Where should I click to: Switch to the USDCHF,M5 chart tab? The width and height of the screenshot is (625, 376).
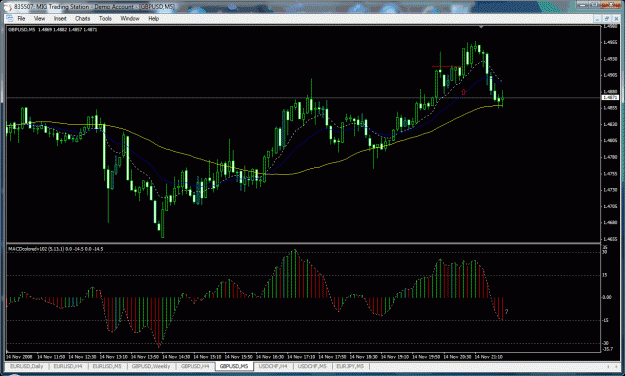coord(312,366)
